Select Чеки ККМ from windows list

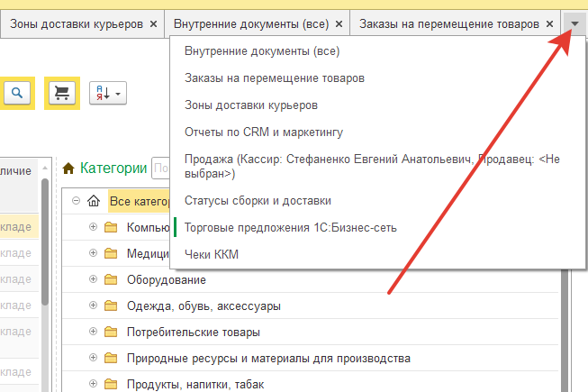point(210,255)
